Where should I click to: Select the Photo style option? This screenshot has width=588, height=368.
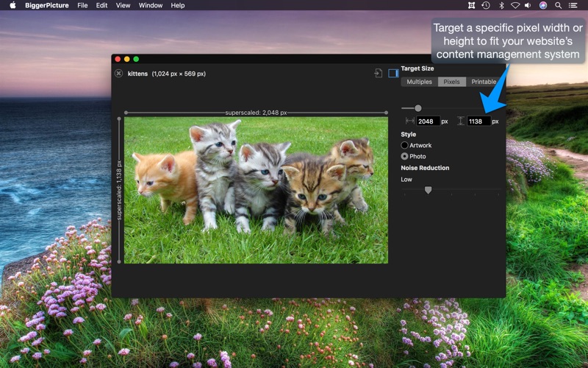coord(404,157)
